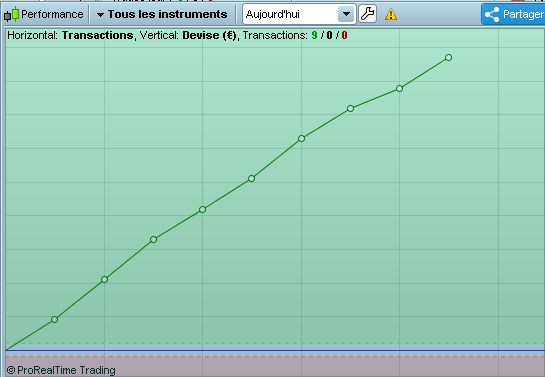Expand the Aujourd'hui period dropdown arrow
This screenshot has height=377, width=545.
point(346,14)
